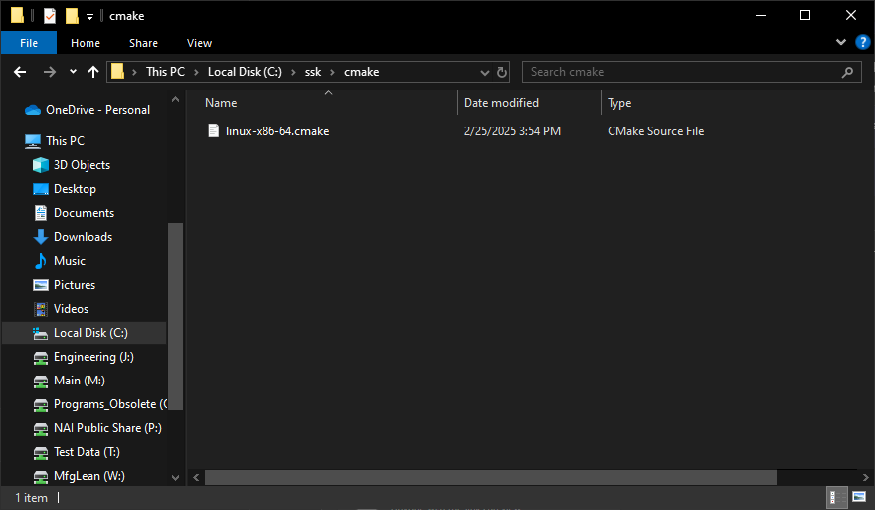Click the search magnifier icon
The image size is (875, 510).
847,72
